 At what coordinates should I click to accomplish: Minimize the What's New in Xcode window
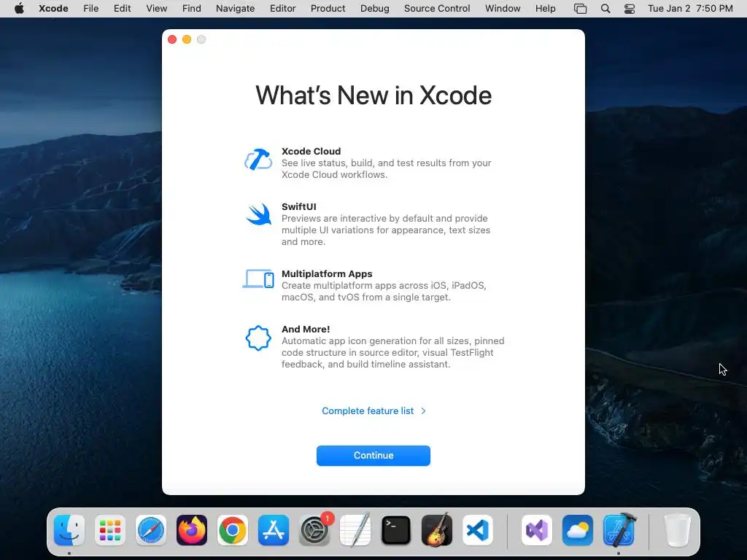[187, 39]
